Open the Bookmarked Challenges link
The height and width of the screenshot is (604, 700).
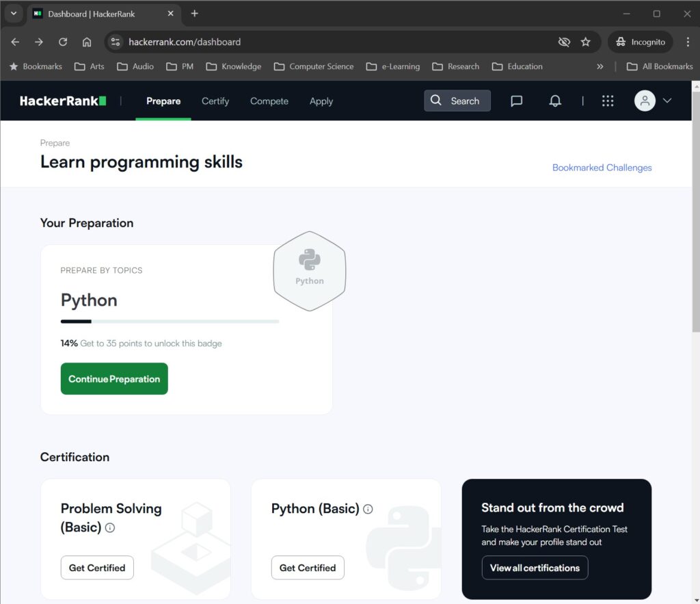(x=602, y=168)
